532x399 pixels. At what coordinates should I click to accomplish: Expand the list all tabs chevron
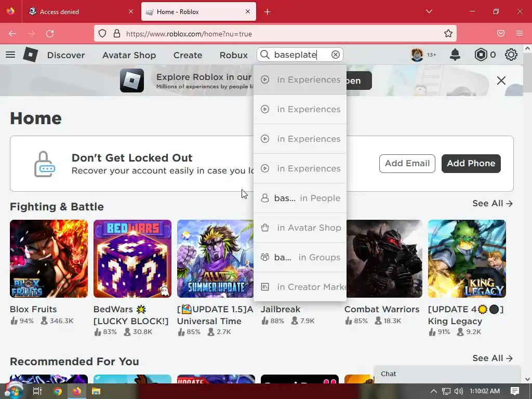pos(429,11)
